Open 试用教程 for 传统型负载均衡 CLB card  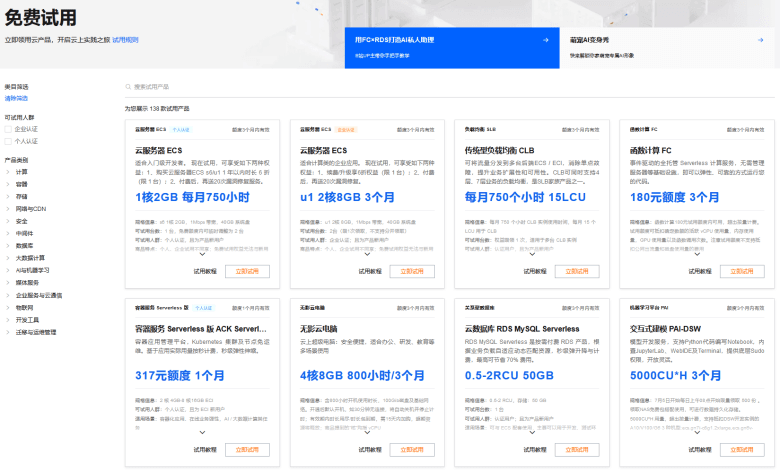(535, 272)
